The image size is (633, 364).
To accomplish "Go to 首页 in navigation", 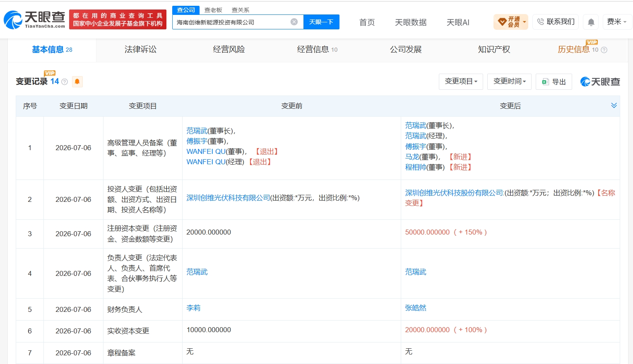I will tap(367, 22).
